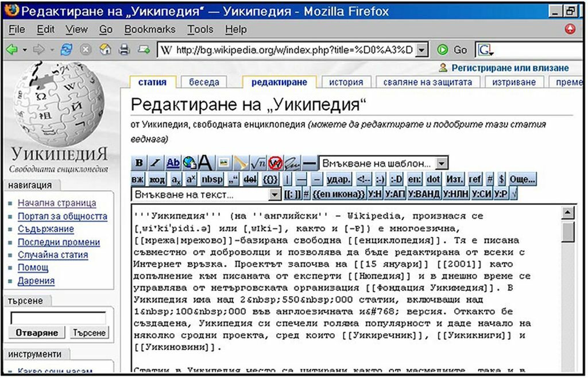Click the Forward arrow button
This screenshot has height=378, width=588.
38,49
